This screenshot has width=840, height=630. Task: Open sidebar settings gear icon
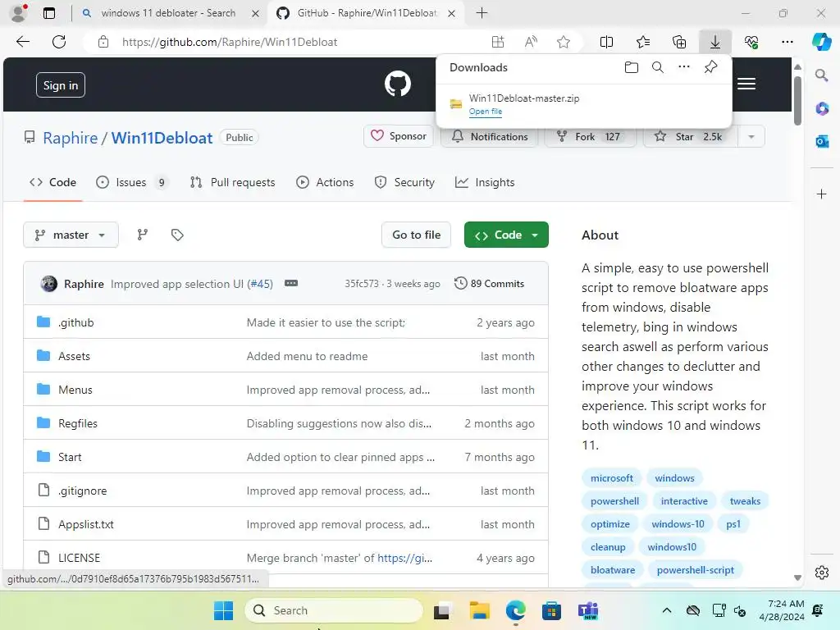pos(822,573)
